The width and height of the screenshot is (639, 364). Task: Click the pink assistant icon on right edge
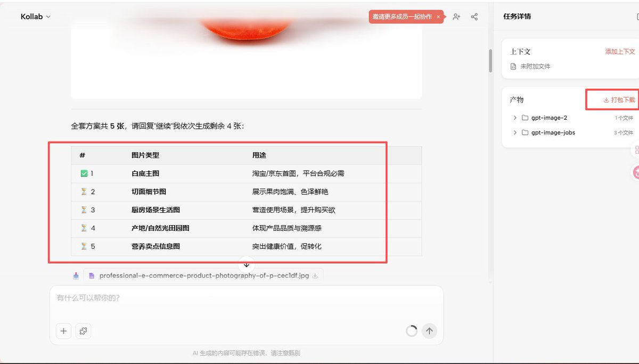point(637,172)
